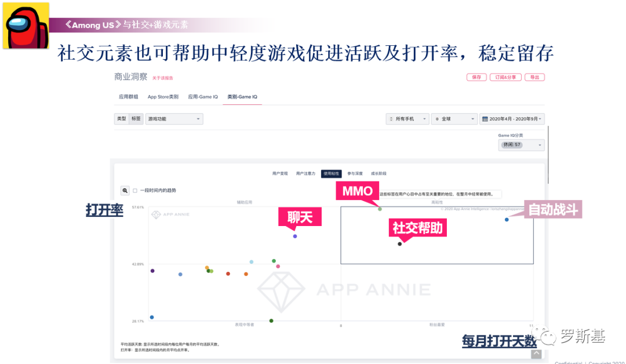Viewport: 626px width, 364px height.
Task: Enable the 一段时间内的趋势 checkbox
Action: [x=135, y=191]
